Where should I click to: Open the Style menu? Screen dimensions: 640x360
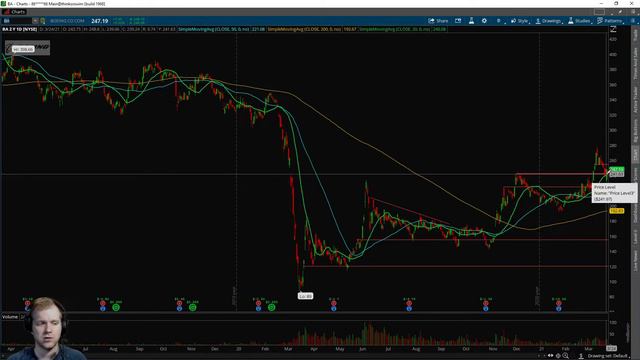coord(520,21)
